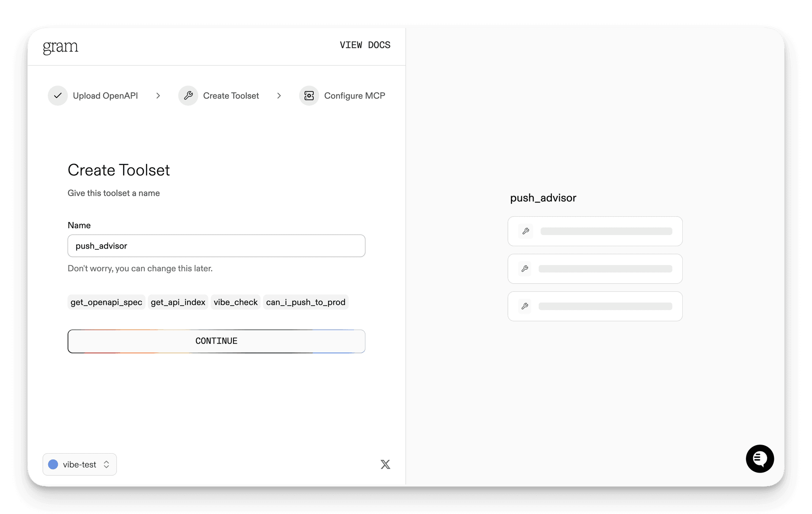Click the wrench icon on the first preview tool card

click(x=525, y=231)
